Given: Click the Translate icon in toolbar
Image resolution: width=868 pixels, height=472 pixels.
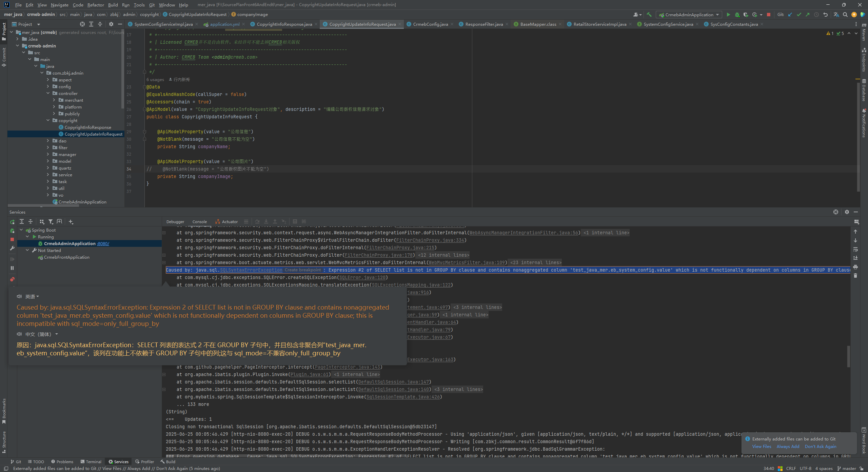Looking at the screenshot, I should pos(836,15).
